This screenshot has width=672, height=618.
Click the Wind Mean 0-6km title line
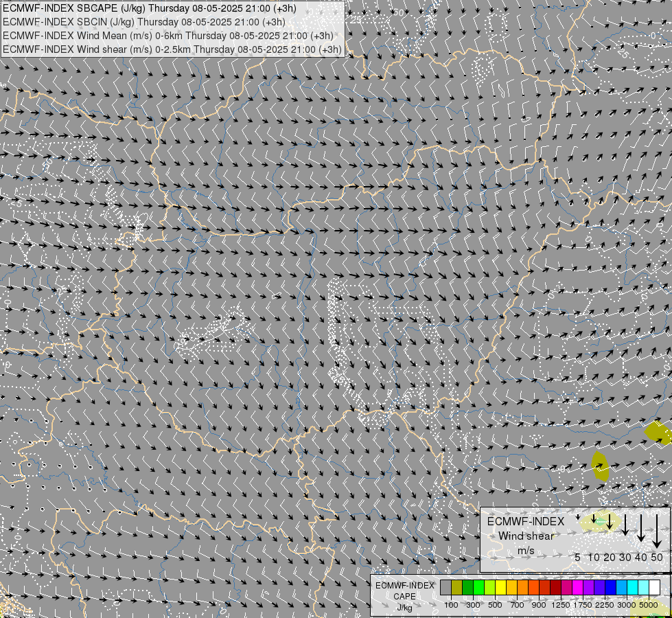[167, 36]
